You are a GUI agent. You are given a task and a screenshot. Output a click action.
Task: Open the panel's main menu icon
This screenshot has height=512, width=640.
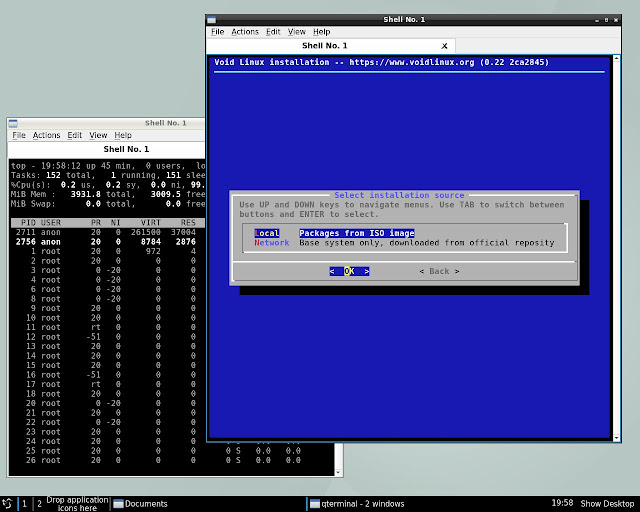point(7,504)
